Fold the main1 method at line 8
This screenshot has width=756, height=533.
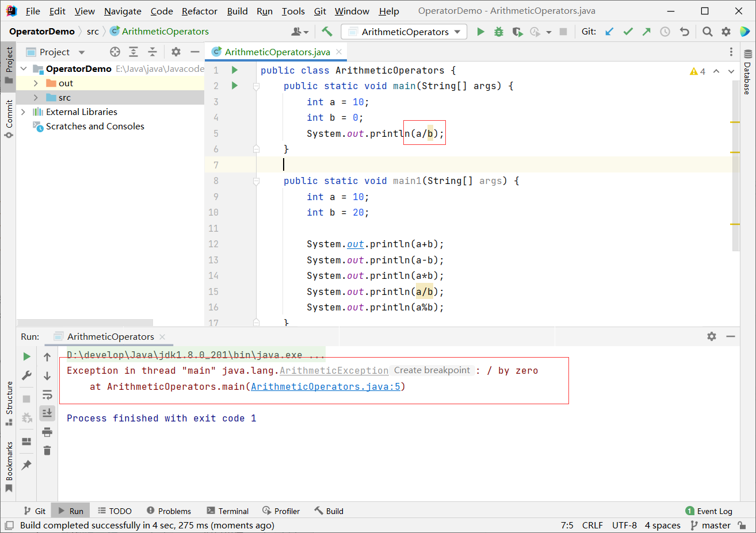click(257, 181)
